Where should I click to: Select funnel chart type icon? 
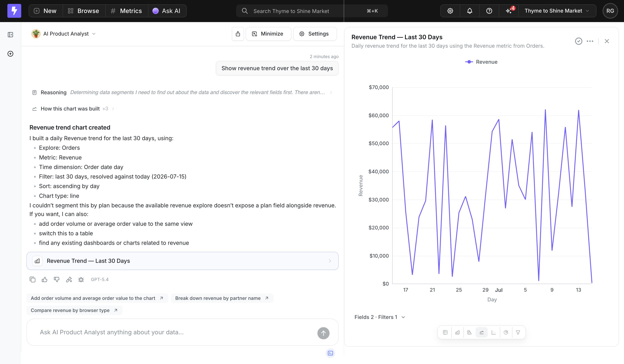(x=518, y=332)
